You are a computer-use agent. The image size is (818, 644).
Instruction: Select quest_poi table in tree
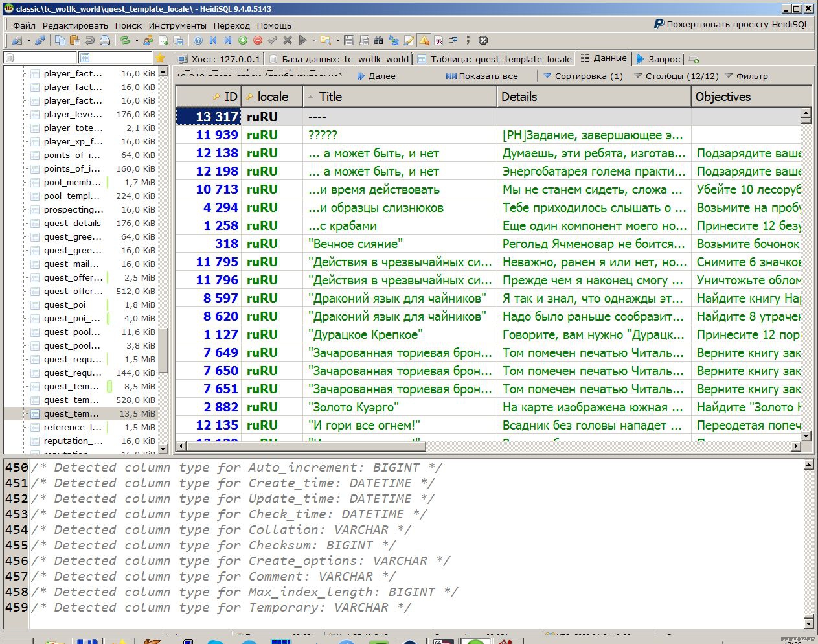[65, 305]
